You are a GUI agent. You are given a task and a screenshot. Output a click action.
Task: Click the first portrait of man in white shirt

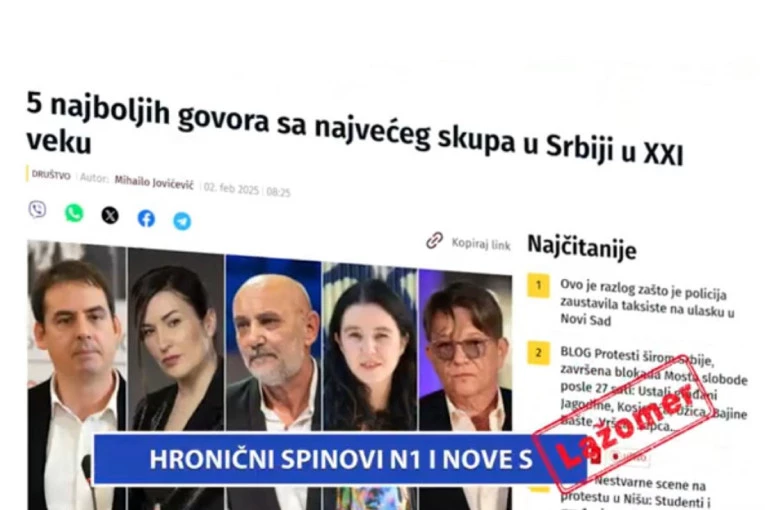pyautogui.click(x=77, y=376)
